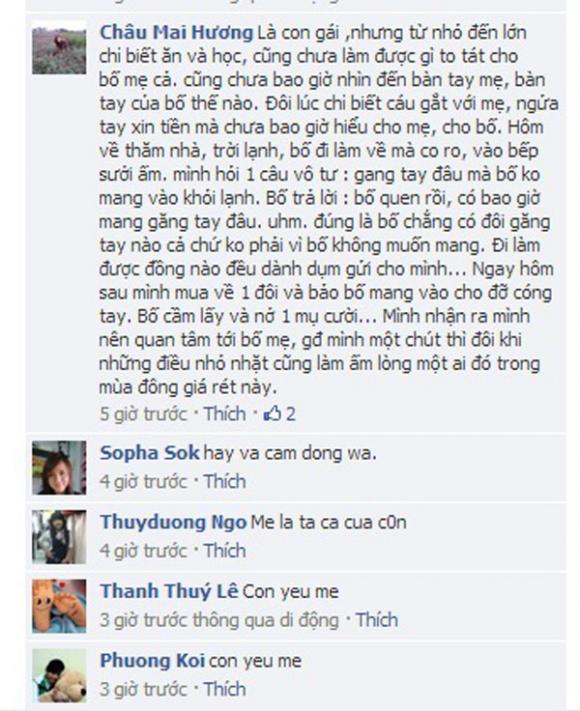Viewport: 580px width, 711px height.
Task: Click the thumbs-up like count icon
Action: [272, 414]
